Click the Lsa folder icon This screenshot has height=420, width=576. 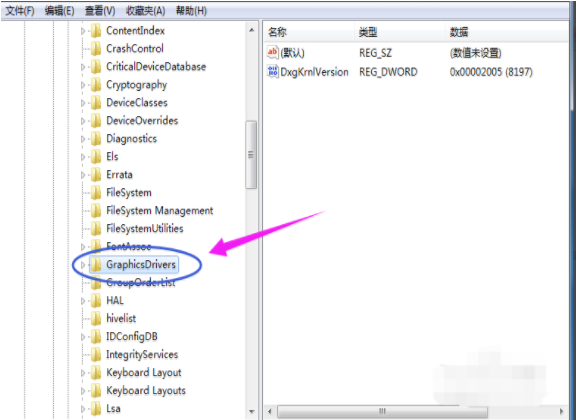(96, 409)
